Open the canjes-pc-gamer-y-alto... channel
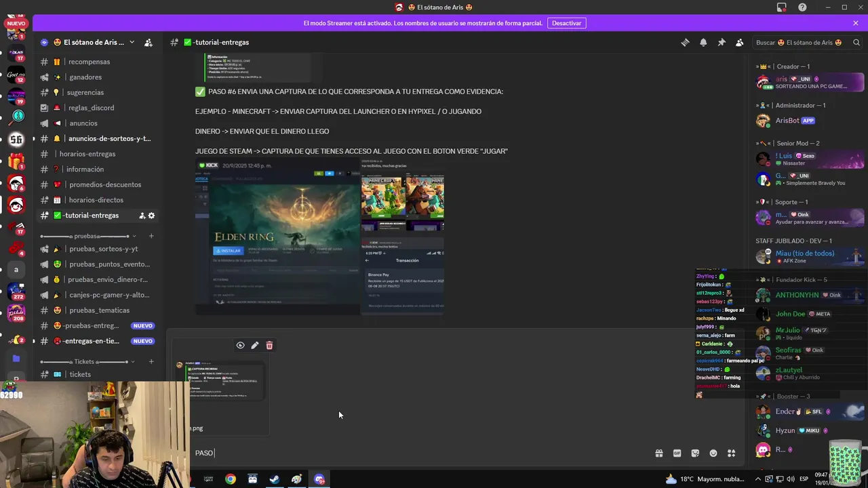868x488 pixels. click(98, 295)
